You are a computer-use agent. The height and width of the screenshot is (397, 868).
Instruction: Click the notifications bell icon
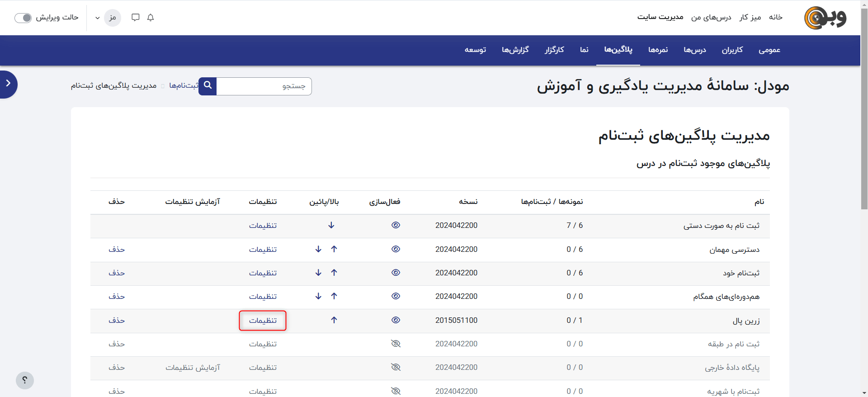click(151, 18)
